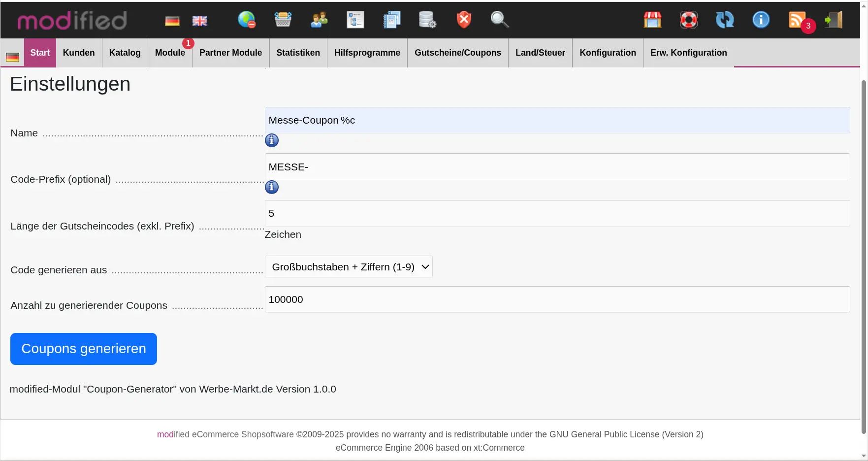This screenshot has width=868, height=461.
Task: Click the info icon below Code-Prefix field
Action: (272, 187)
